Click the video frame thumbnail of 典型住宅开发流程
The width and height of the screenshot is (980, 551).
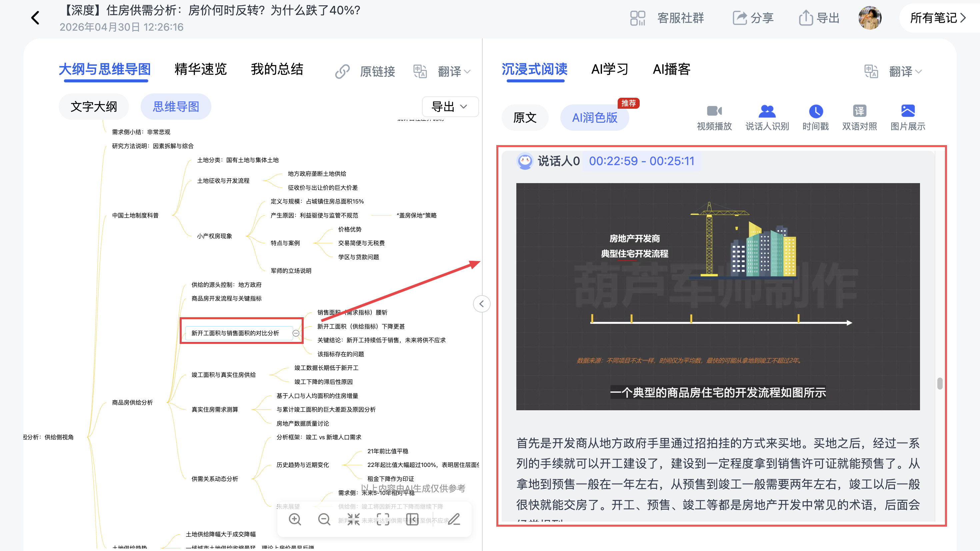point(718,297)
